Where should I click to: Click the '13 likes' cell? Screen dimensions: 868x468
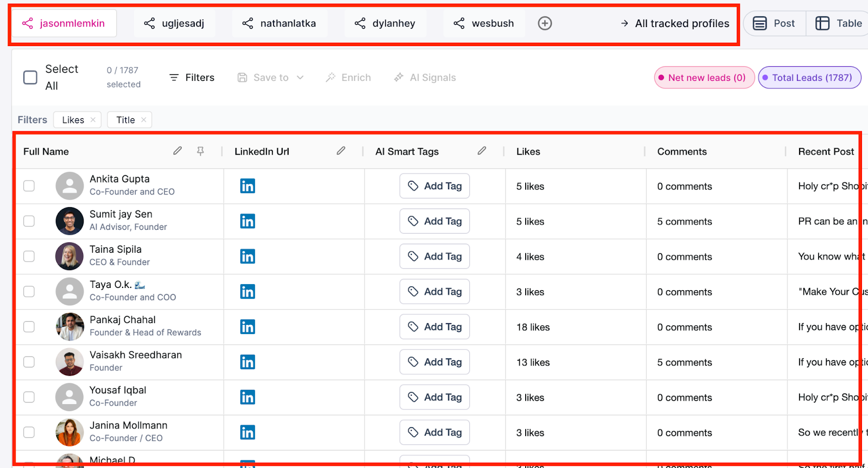[x=533, y=362]
